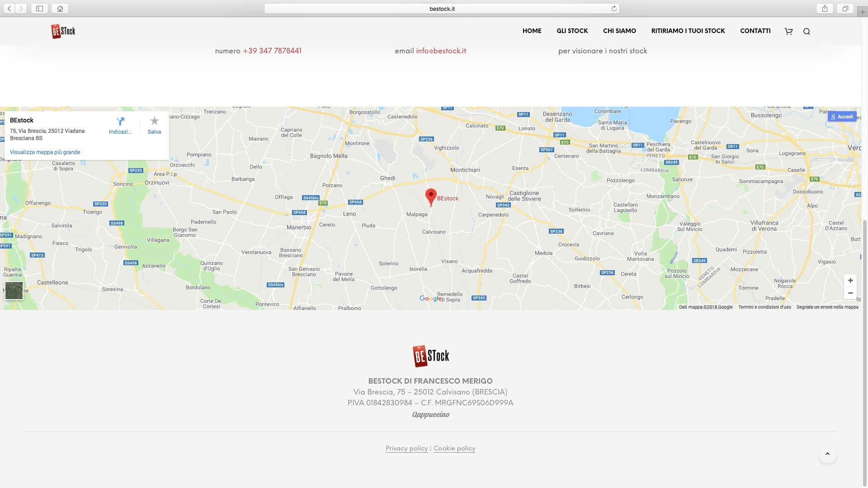The image size is (868, 488).
Task: Zoom in on the map
Action: (x=850, y=281)
